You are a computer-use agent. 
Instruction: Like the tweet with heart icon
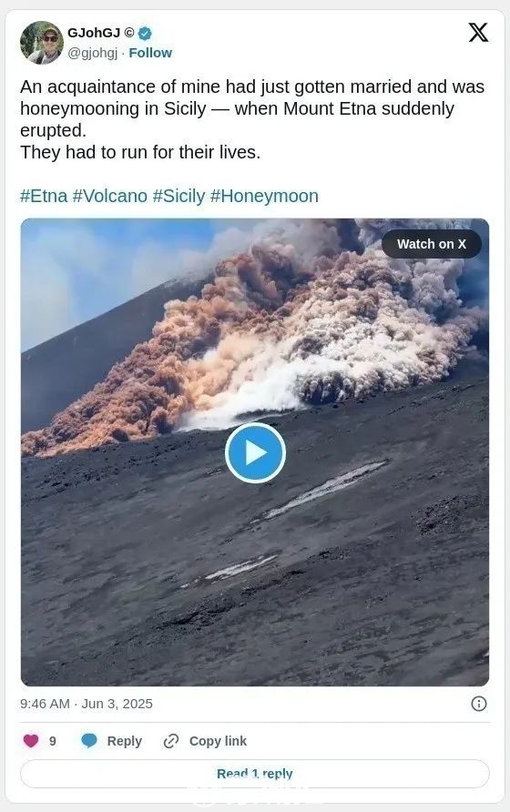click(x=31, y=740)
